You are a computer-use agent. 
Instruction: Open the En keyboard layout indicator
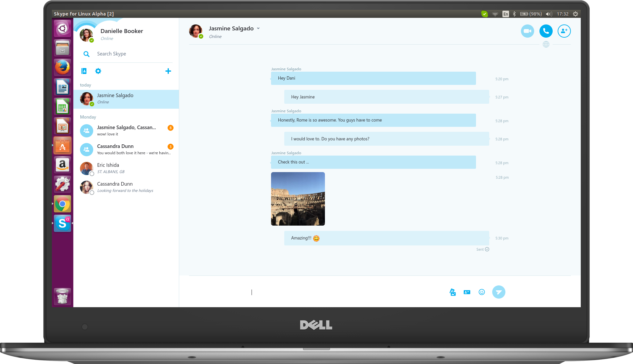pyautogui.click(x=505, y=14)
